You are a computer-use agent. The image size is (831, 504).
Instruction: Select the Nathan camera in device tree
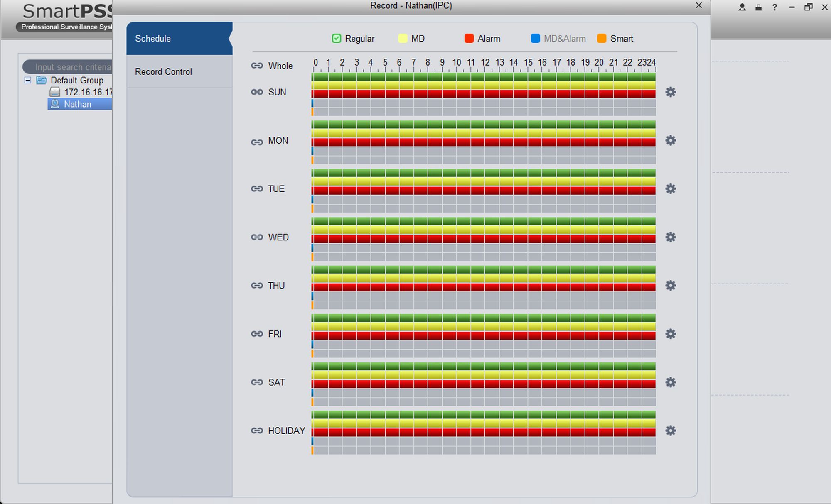tap(77, 104)
